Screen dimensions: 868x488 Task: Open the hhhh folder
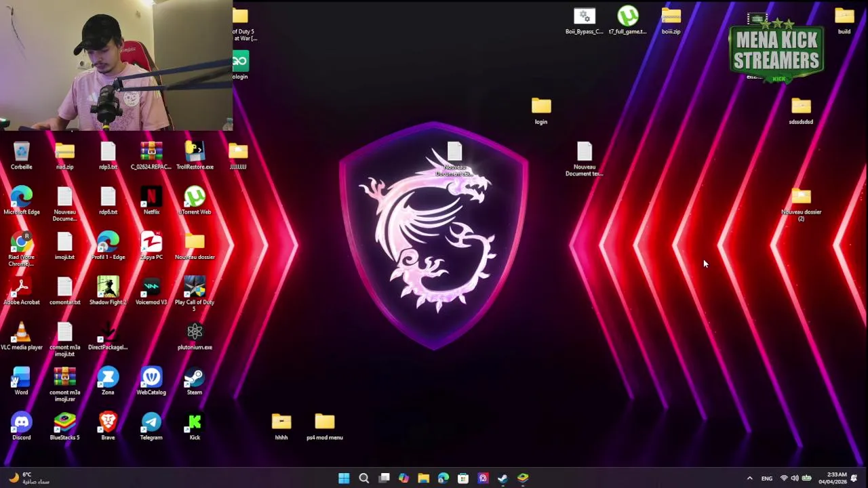[281, 426]
